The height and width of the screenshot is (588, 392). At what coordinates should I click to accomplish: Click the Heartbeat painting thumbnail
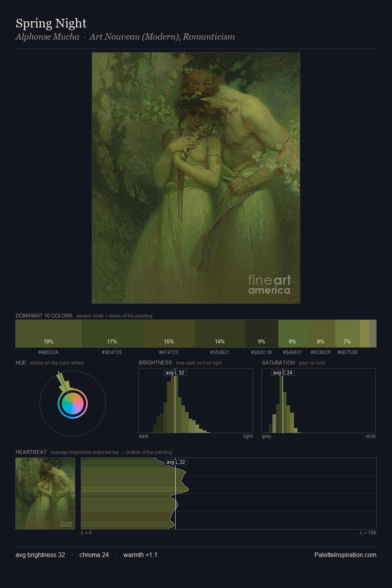click(45, 494)
